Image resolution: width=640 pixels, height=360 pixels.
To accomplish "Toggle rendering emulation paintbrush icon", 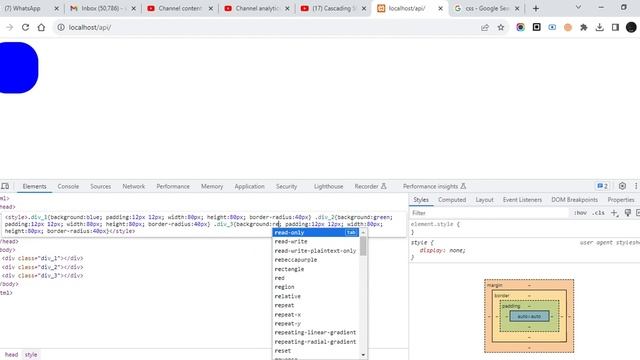I will coord(628,213).
